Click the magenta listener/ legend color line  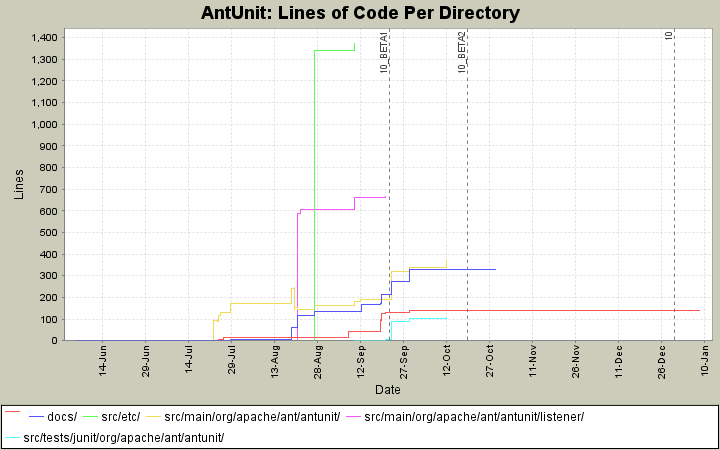click(x=353, y=417)
